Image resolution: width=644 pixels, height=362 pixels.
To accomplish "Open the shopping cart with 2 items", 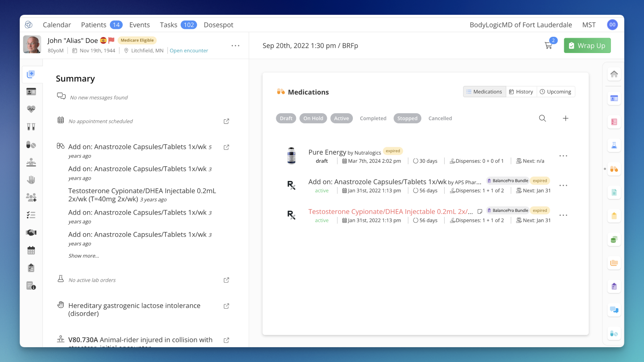I will tap(549, 45).
